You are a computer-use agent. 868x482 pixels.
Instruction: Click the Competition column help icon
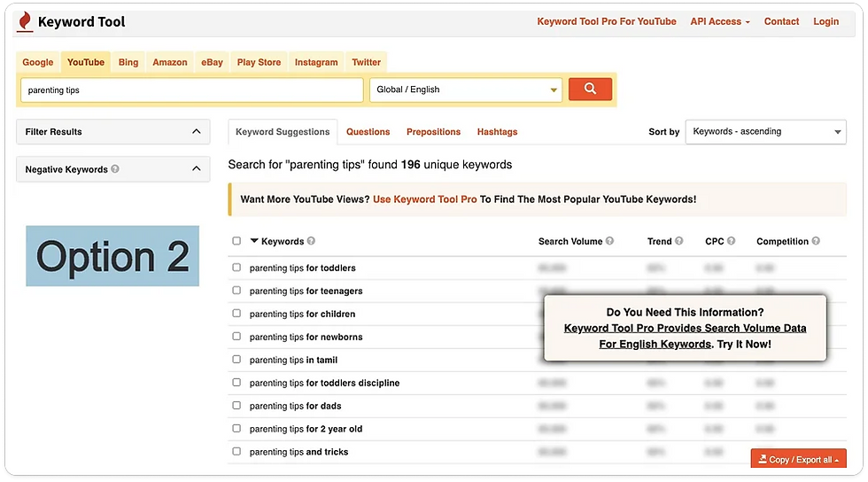[816, 241]
